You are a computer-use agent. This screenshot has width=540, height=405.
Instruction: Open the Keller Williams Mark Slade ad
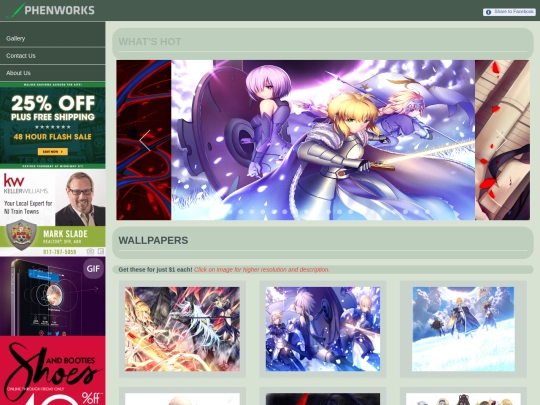click(53, 212)
